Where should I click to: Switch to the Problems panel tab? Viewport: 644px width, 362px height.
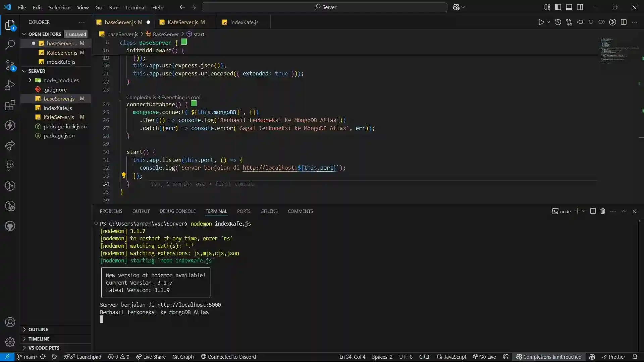[111, 211]
